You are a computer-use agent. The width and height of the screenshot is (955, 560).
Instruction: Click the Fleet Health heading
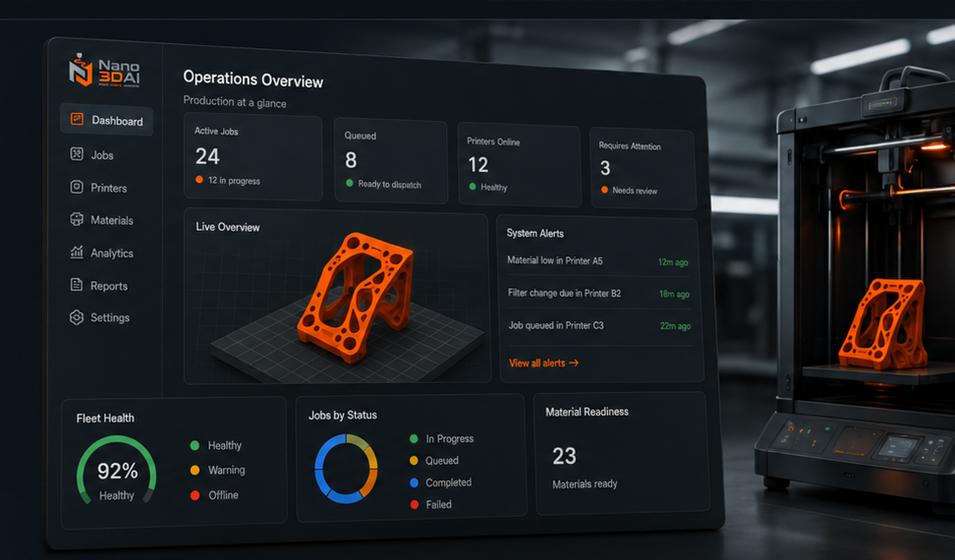(x=105, y=419)
